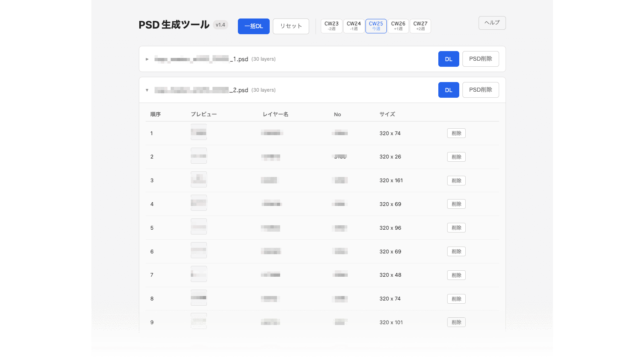This screenshot has width=644, height=362.
Task: Click the size value 320 x 101
Action: [391, 322]
